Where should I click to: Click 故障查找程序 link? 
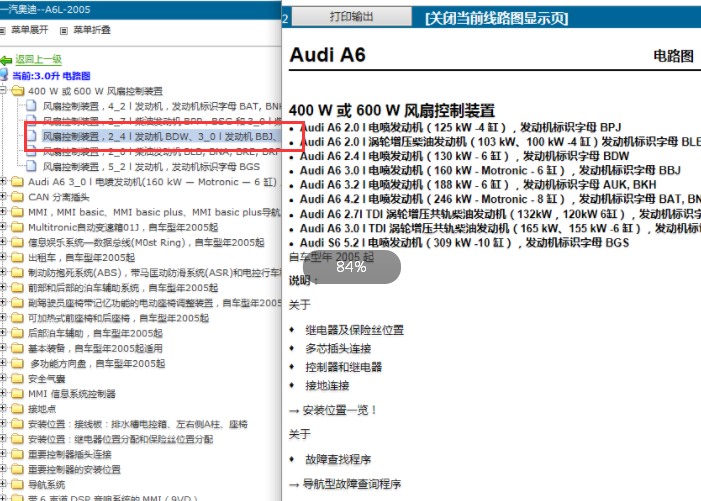[x=338, y=459]
